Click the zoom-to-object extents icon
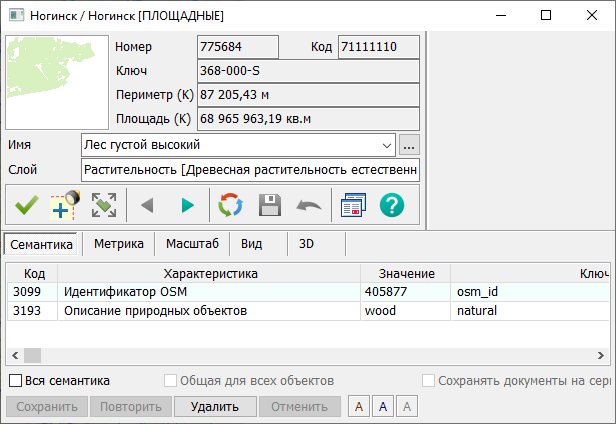Image resolution: width=616 pixels, height=424 pixels. click(103, 205)
